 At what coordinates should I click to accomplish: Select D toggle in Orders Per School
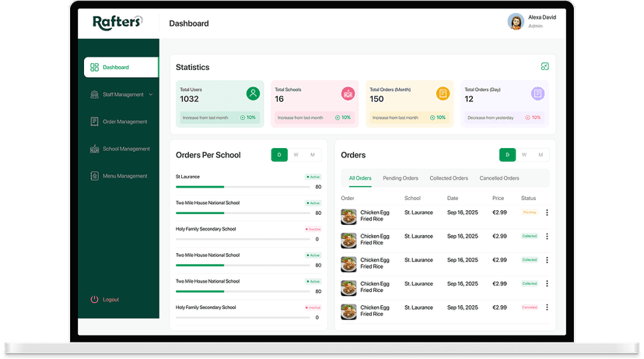pos(278,155)
